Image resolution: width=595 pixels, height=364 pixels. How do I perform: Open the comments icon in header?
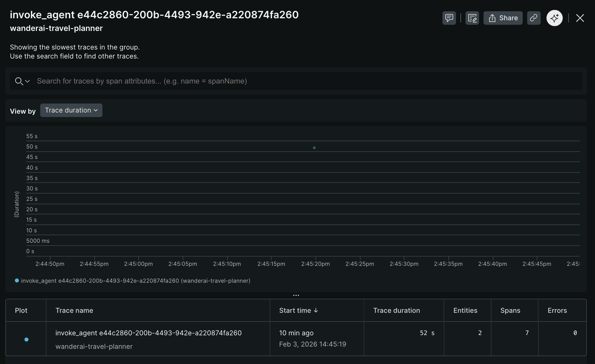(x=449, y=18)
